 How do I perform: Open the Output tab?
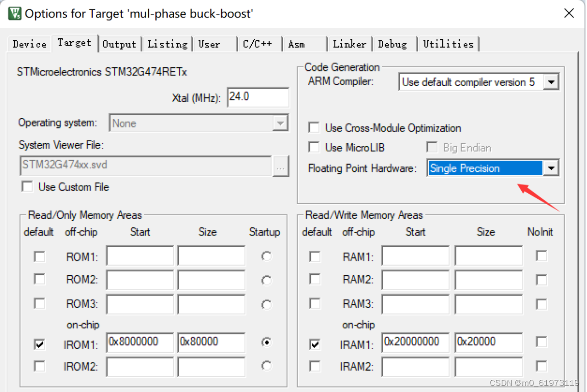[x=119, y=44]
